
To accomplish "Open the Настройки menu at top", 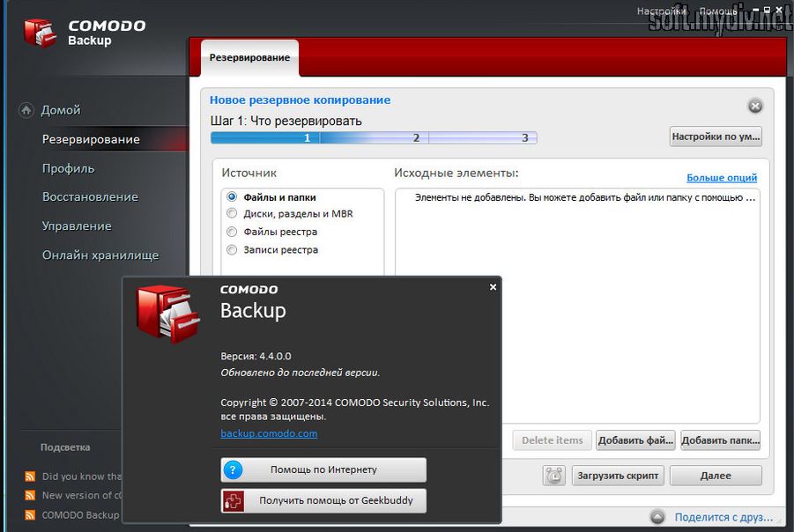I will pyautogui.click(x=661, y=11).
